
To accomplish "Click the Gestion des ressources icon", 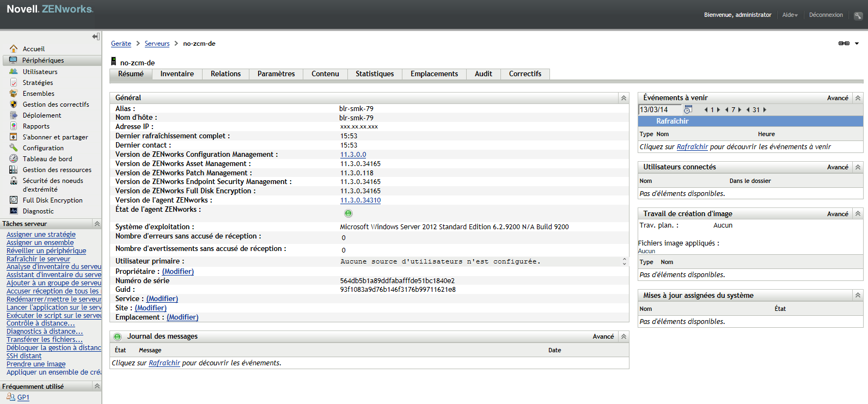I will 14,170.
